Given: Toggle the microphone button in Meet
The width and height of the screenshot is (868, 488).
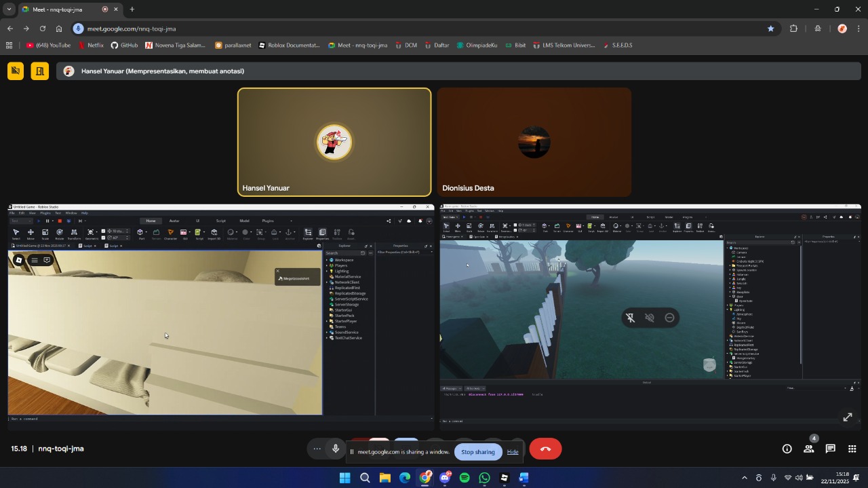Looking at the screenshot, I should coord(335,449).
